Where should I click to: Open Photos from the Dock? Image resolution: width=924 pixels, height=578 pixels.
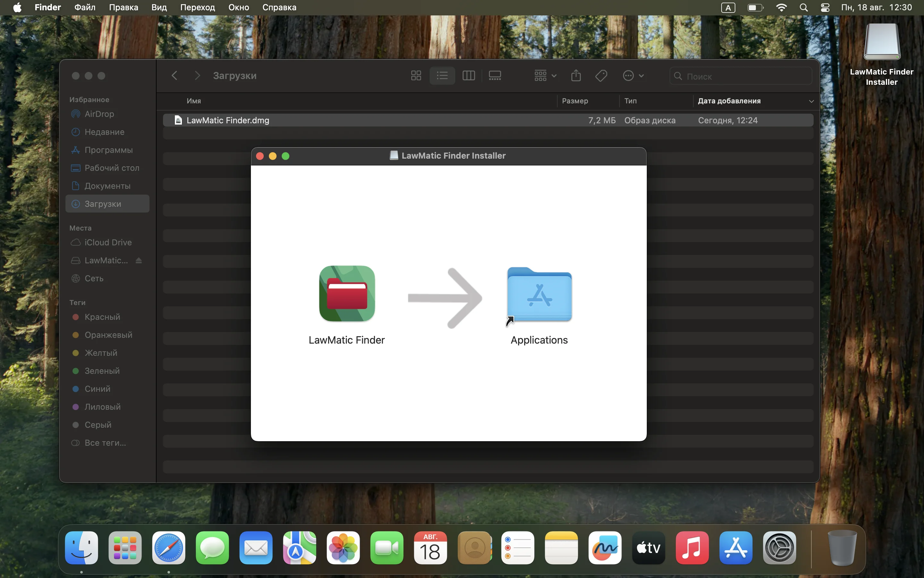point(343,548)
